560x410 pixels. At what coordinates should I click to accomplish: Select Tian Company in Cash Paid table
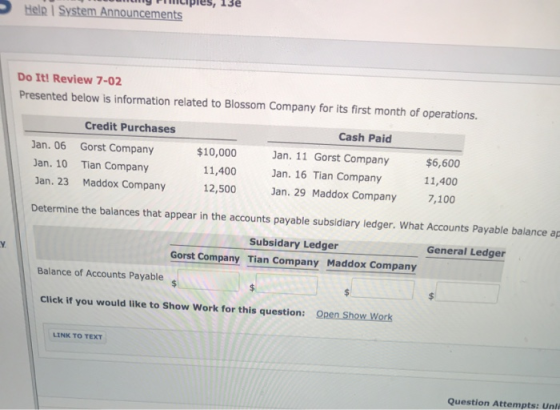click(x=348, y=177)
